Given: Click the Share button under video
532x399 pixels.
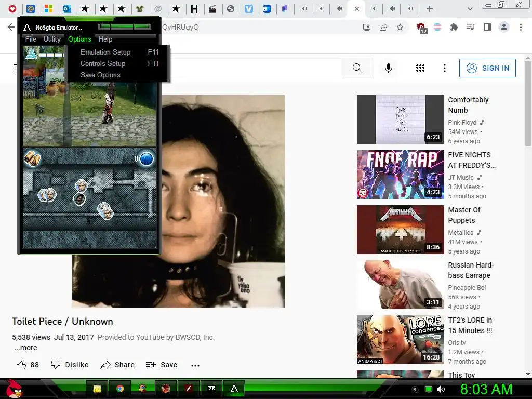Looking at the screenshot, I should pos(117,365).
